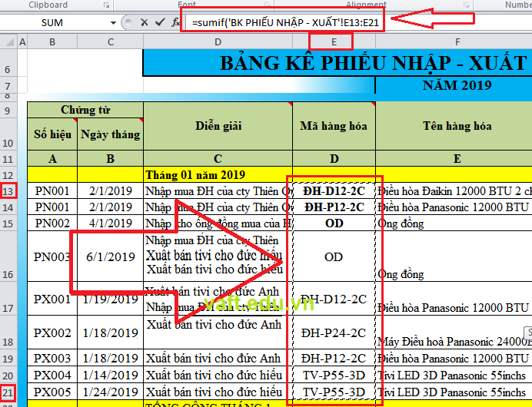This screenshot has height=407, width=532.
Task: Open the Alignment group dialog launcher
Action: [466, 5]
